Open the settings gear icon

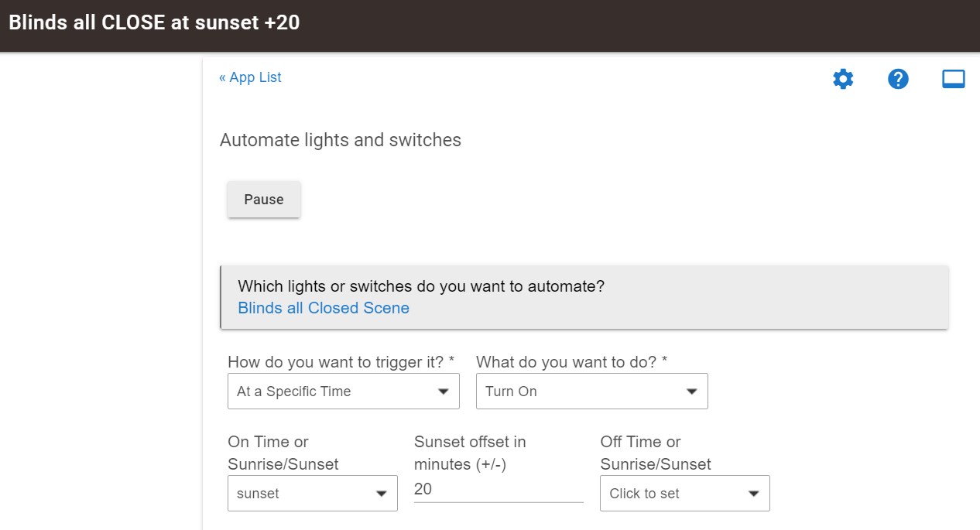pyautogui.click(x=842, y=79)
